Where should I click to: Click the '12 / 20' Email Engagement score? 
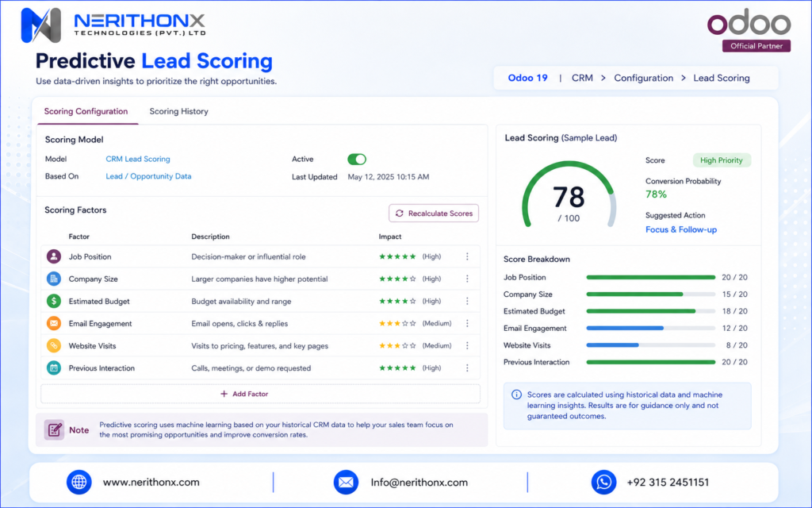[735, 328]
